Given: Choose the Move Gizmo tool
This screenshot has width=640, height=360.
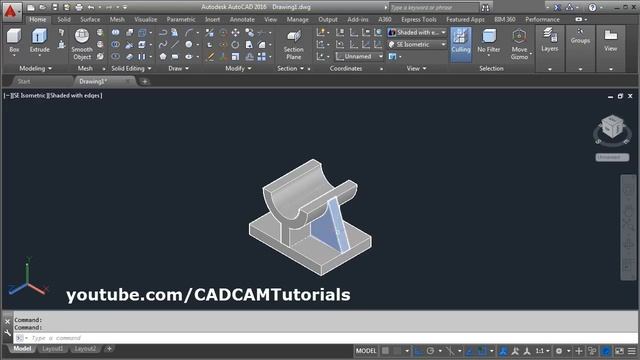Looking at the screenshot, I should pos(519,44).
